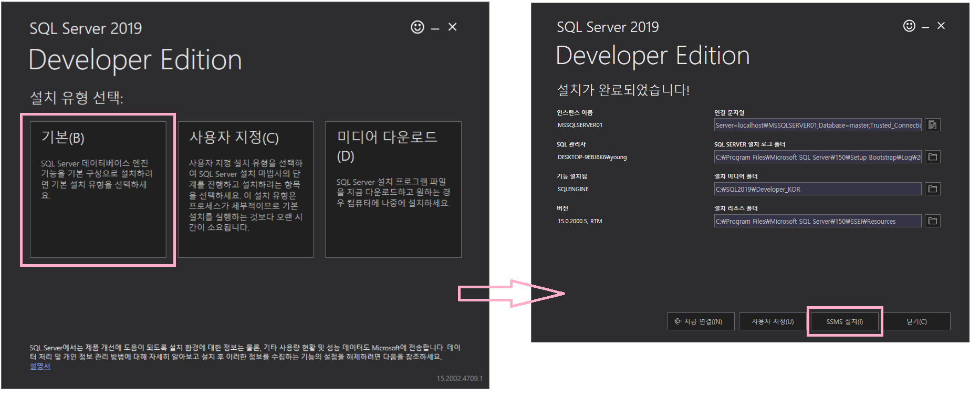Click the feedback smiley icon in the right installer window
The image size is (980, 397).
(909, 26)
